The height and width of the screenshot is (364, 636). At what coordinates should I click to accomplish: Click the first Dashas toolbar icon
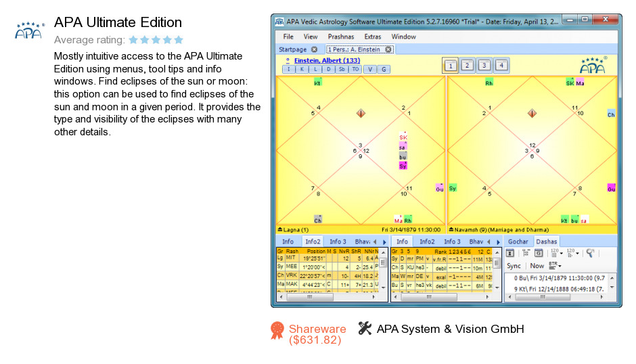510,253
